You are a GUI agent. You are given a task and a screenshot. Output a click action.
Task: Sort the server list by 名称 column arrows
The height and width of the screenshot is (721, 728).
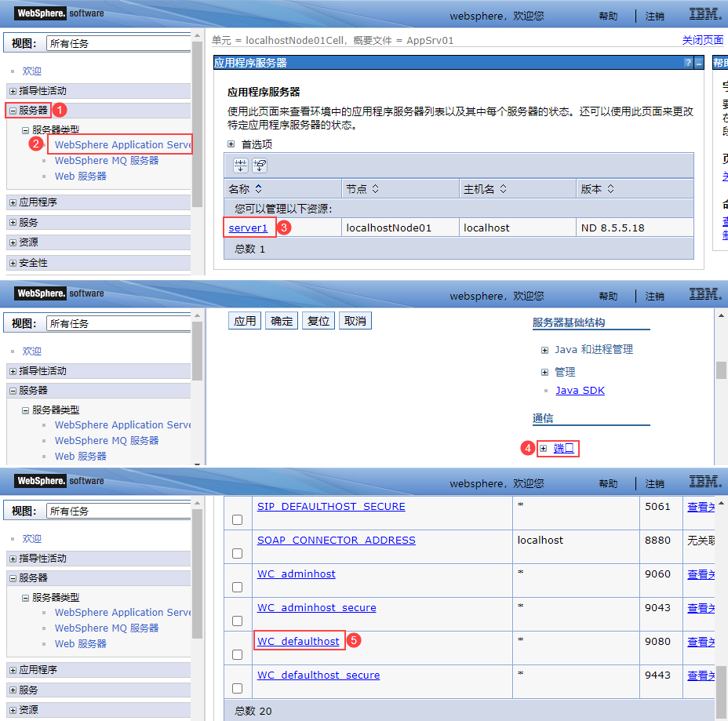(x=259, y=188)
